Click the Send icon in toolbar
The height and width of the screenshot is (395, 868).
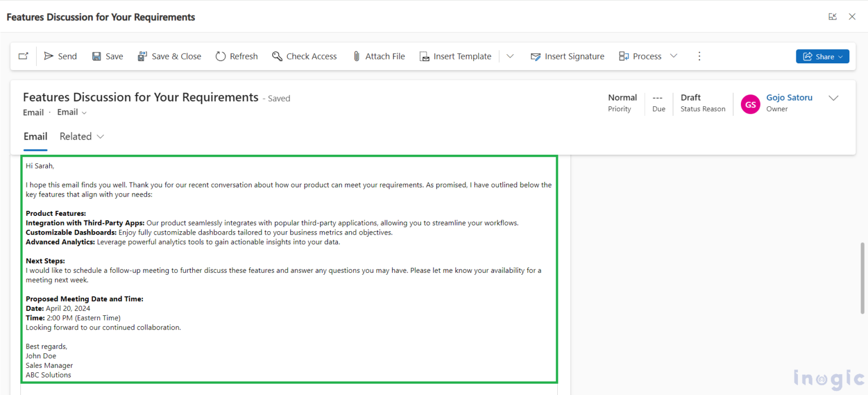pos(49,56)
